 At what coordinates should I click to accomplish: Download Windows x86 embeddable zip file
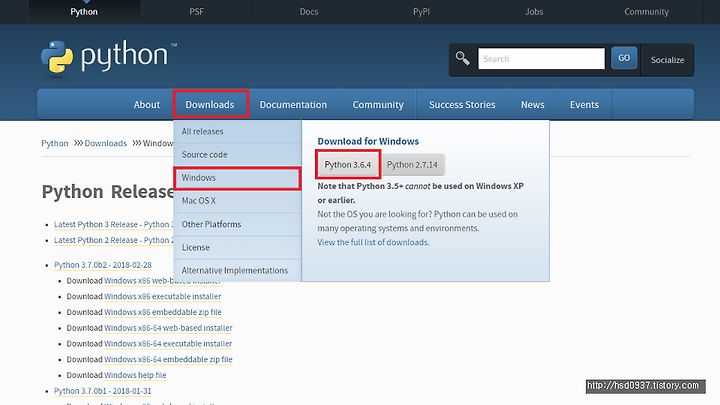click(x=163, y=312)
